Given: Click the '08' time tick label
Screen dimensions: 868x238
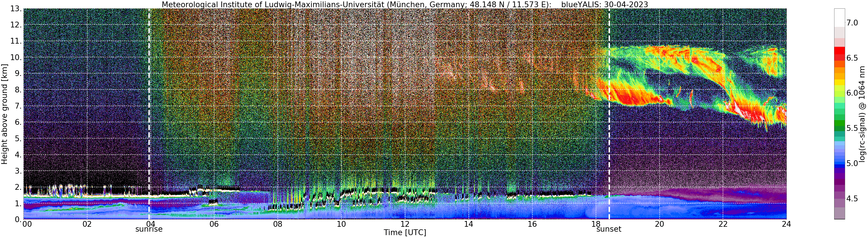Looking at the screenshot, I should pyautogui.click(x=278, y=224).
